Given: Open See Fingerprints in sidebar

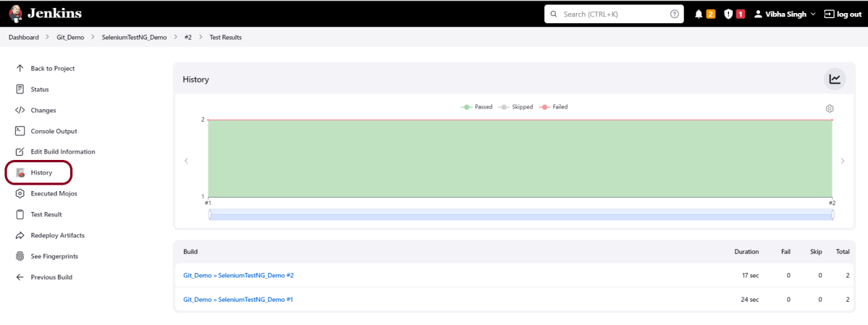Looking at the screenshot, I should tap(54, 256).
